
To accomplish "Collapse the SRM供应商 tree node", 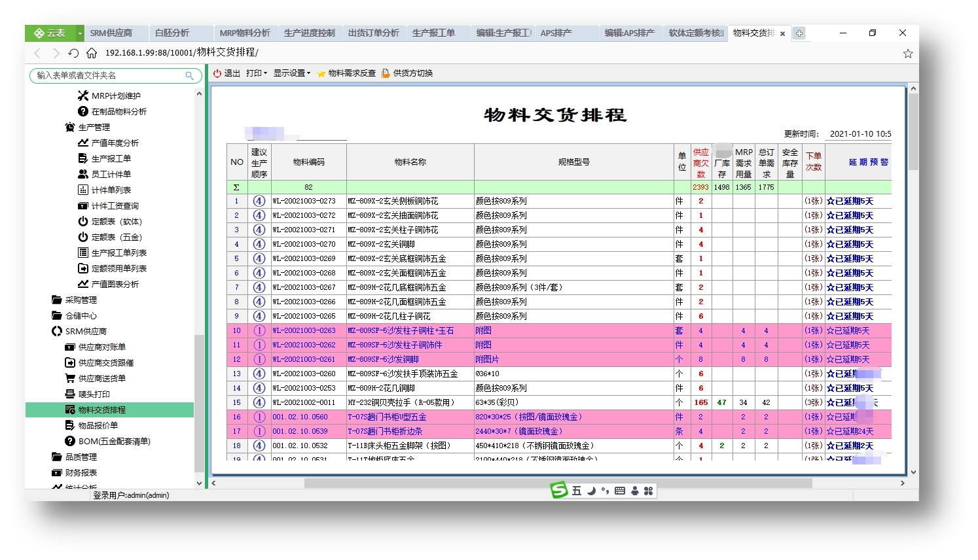I will [79, 331].
